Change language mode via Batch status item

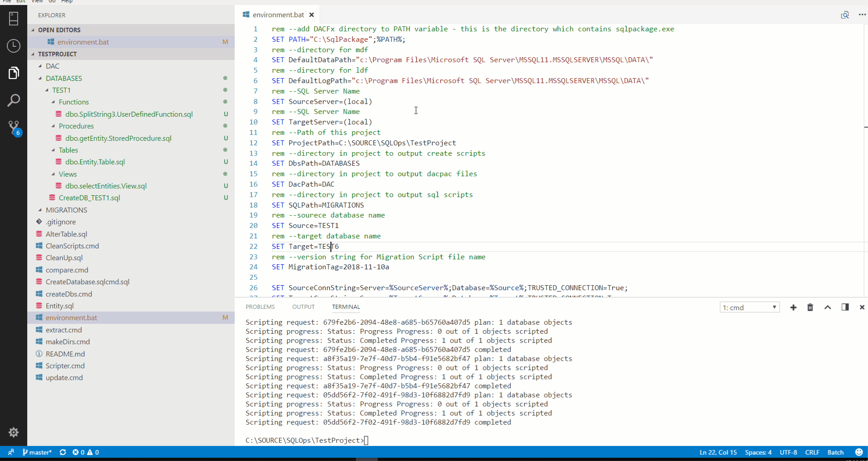click(x=836, y=452)
